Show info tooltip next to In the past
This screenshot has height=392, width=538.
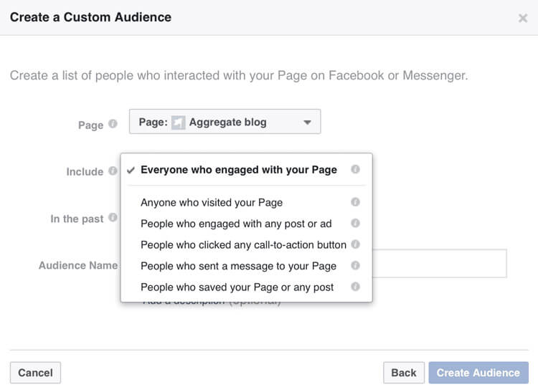click(113, 217)
